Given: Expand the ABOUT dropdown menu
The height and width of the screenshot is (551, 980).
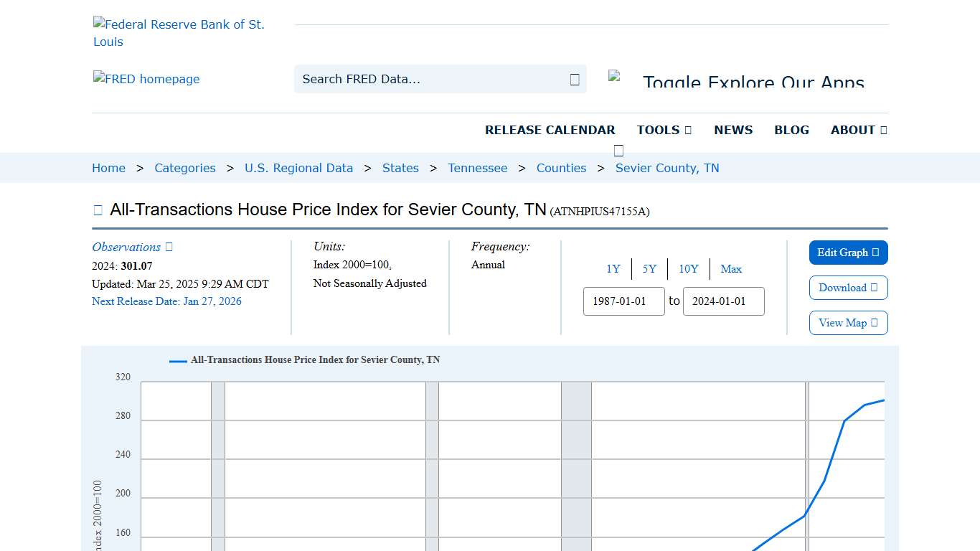Looking at the screenshot, I should click(858, 130).
